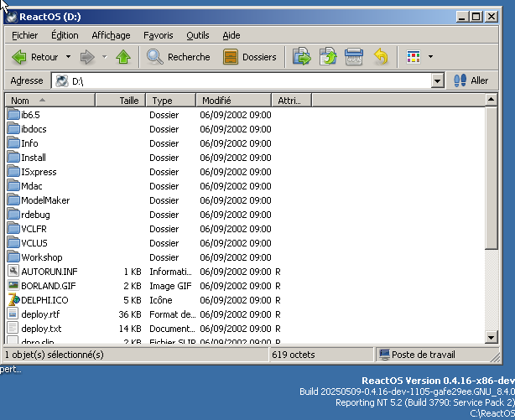Select the DELPHI.ICO file icon

13,300
